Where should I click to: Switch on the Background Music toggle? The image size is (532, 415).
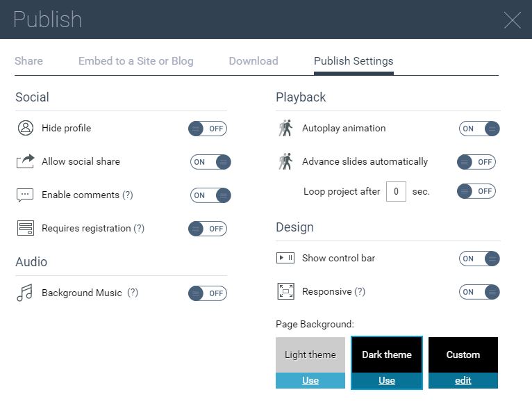(x=208, y=293)
